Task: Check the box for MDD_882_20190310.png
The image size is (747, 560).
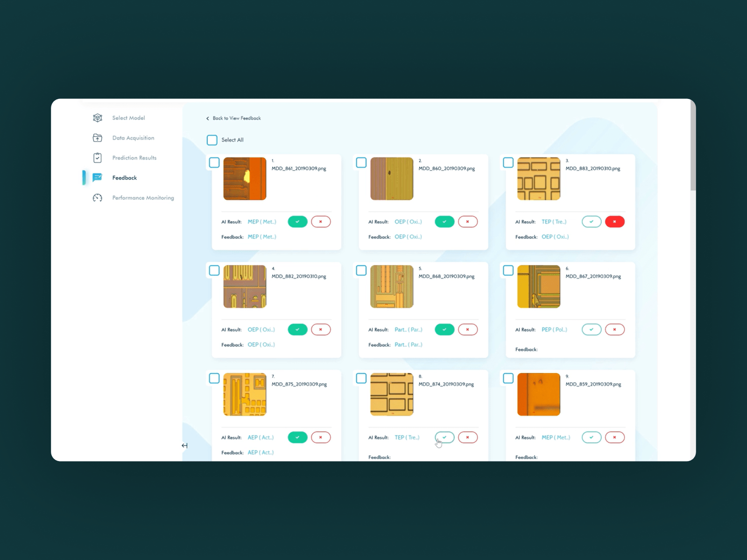Action: click(214, 270)
